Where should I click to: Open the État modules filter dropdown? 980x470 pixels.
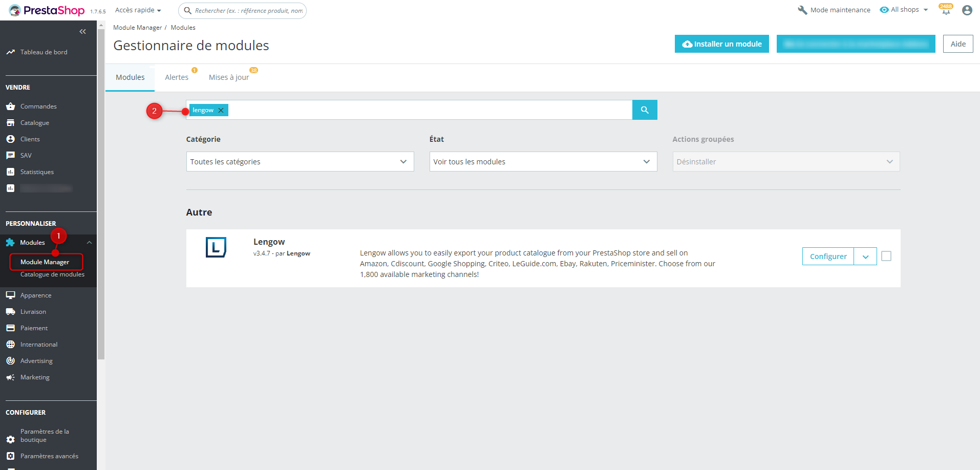[543, 162]
